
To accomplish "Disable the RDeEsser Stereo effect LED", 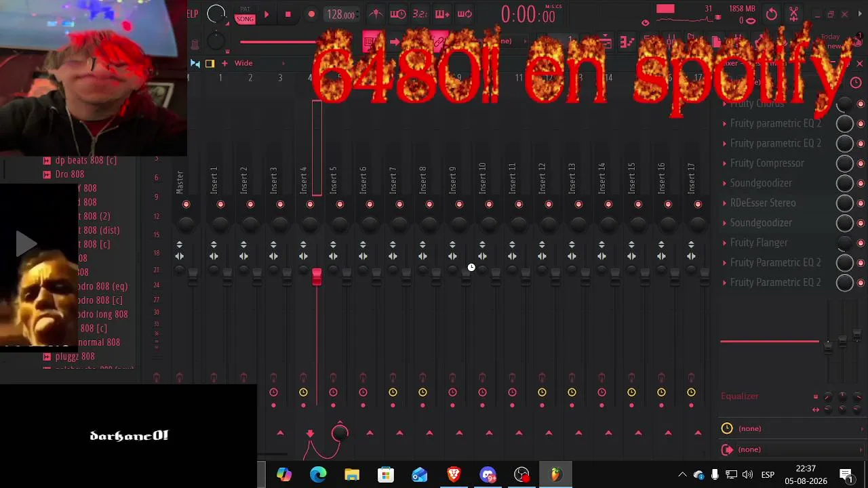I will [861, 203].
